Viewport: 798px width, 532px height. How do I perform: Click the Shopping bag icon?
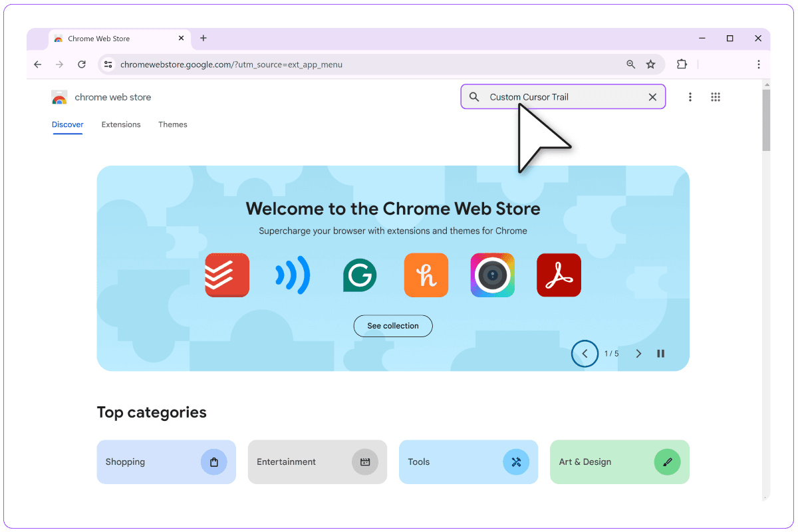click(214, 462)
